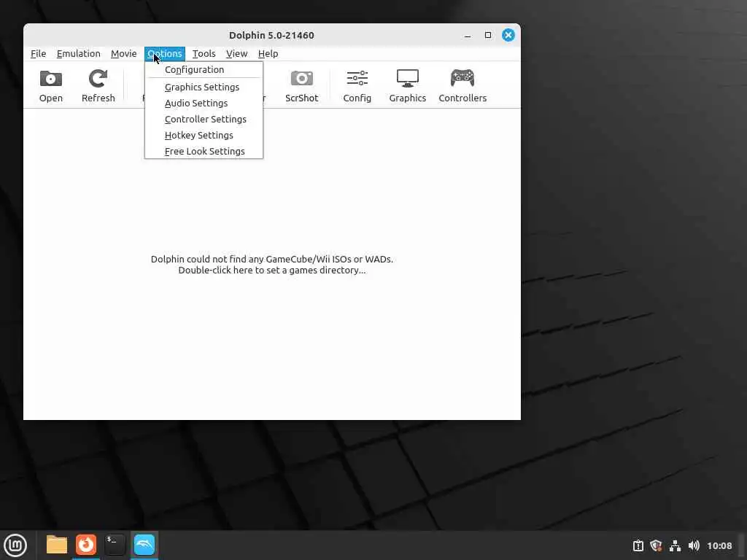Open Graphics monitor toolbar icon
This screenshot has height=560, width=747.
click(x=407, y=78)
